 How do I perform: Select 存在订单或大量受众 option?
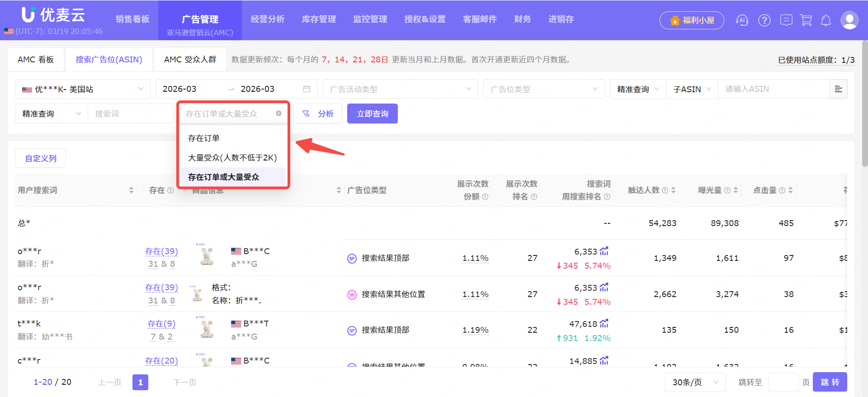pyautogui.click(x=233, y=177)
